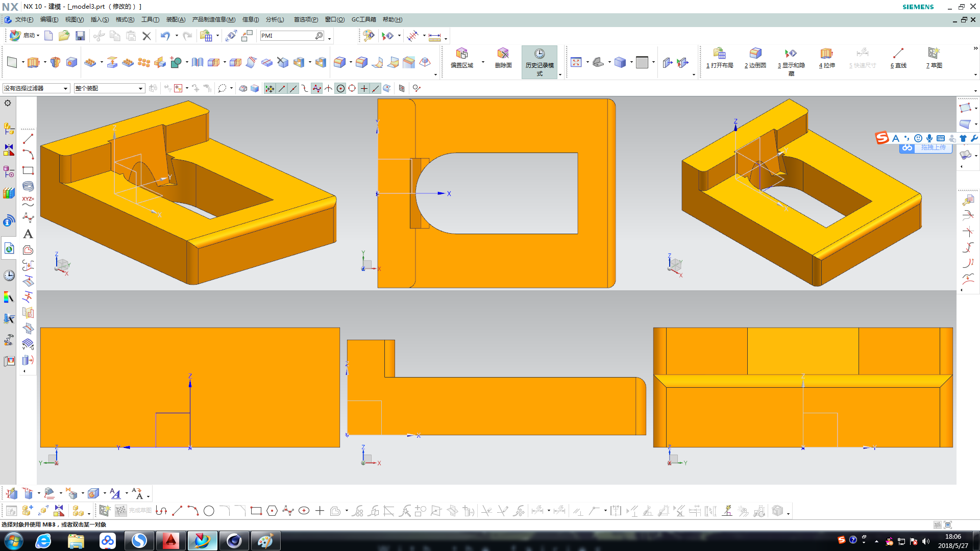Select the circle sketch tool in bottom toolbar
The image size is (980, 551).
click(x=209, y=511)
